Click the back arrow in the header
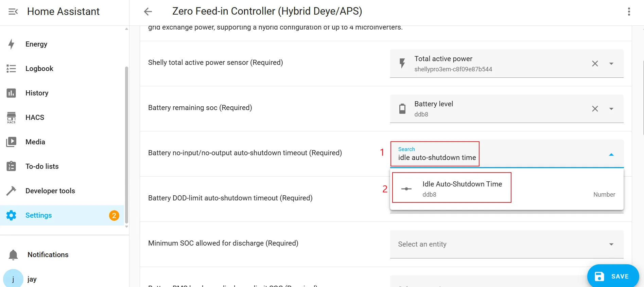 tap(148, 12)
